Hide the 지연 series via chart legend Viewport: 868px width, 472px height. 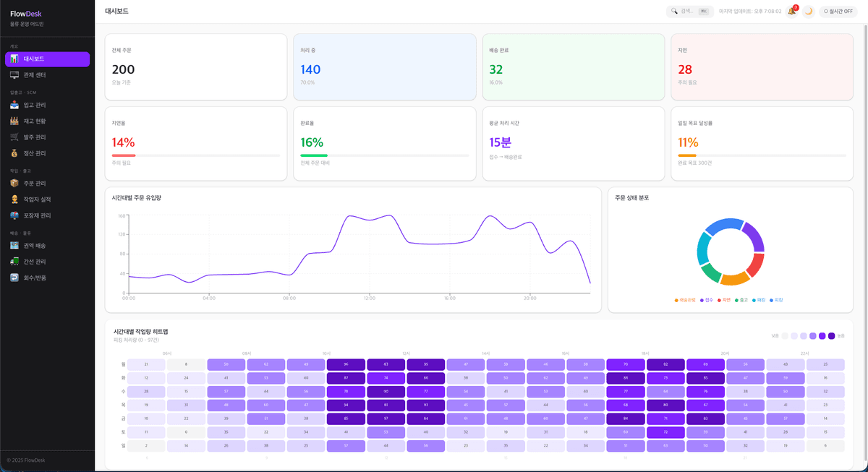[724, 300]
